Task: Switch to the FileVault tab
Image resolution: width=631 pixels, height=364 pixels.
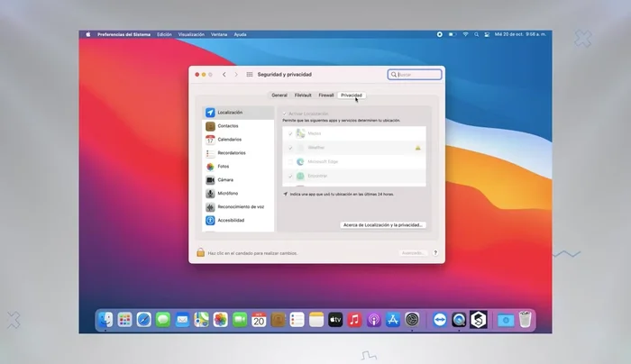Action: pyautogui.click(x=303, y=95)
